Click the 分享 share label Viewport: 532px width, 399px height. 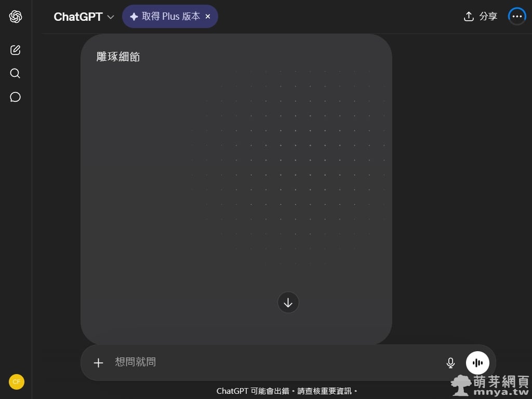point(488,17)
